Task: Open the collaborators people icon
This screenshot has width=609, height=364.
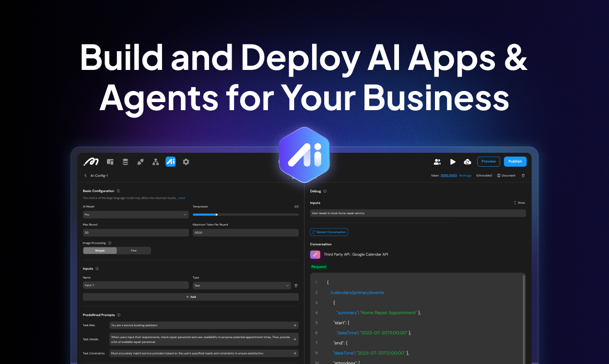Action: [x=437, y=162]
